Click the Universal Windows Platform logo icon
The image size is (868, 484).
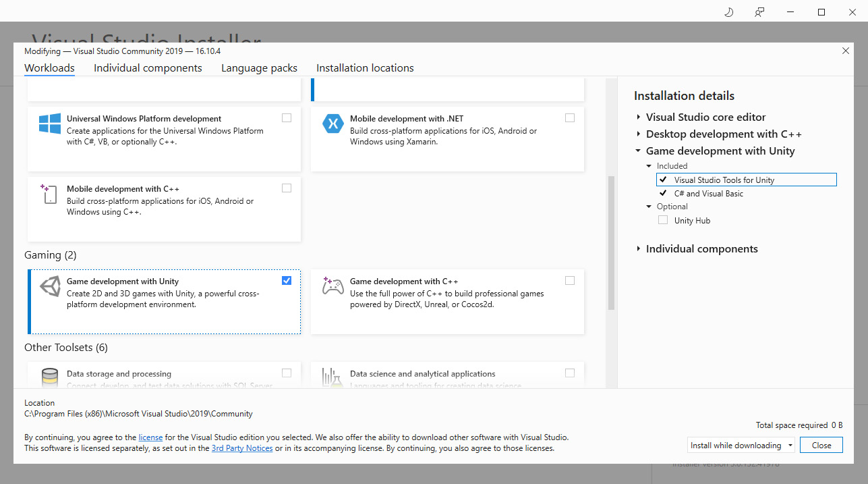(50, 124)
